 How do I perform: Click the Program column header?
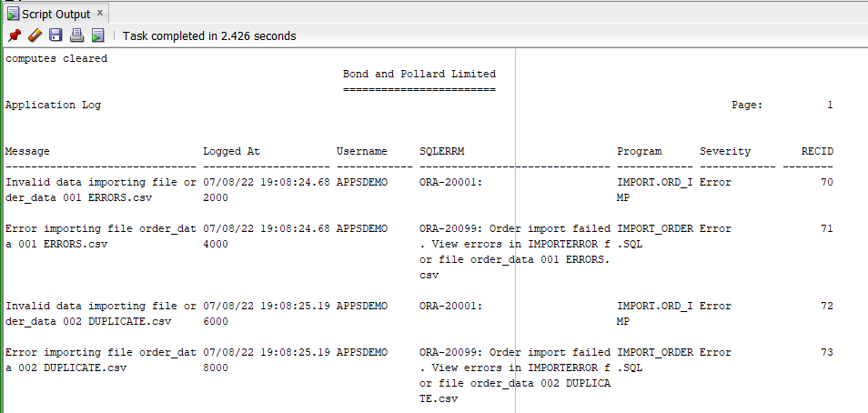[x=640, y=151]
